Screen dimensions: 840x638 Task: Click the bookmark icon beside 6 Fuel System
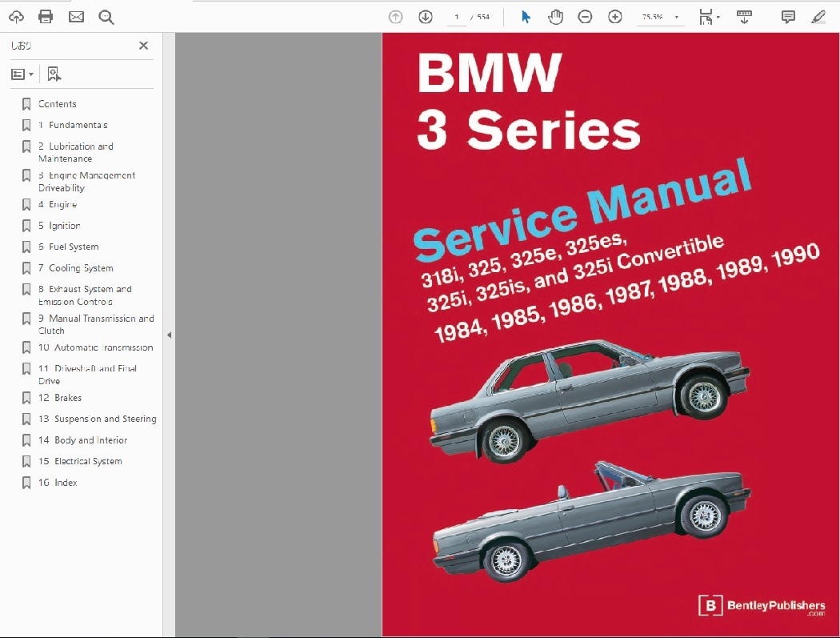pos(26,247)
